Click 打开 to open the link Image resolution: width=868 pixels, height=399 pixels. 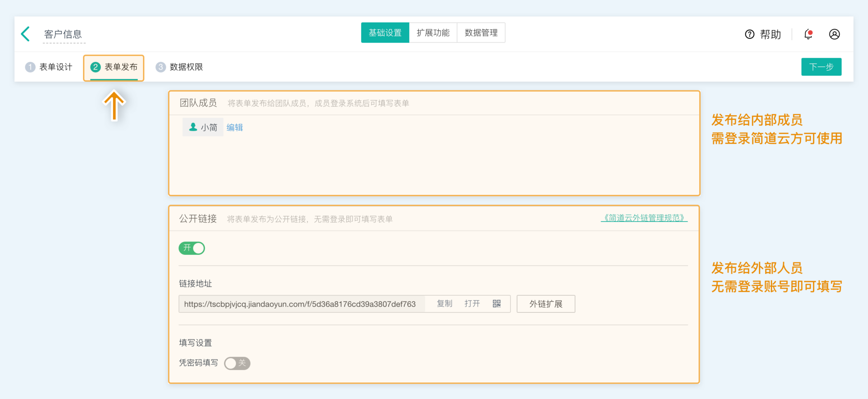click(472, 304)
